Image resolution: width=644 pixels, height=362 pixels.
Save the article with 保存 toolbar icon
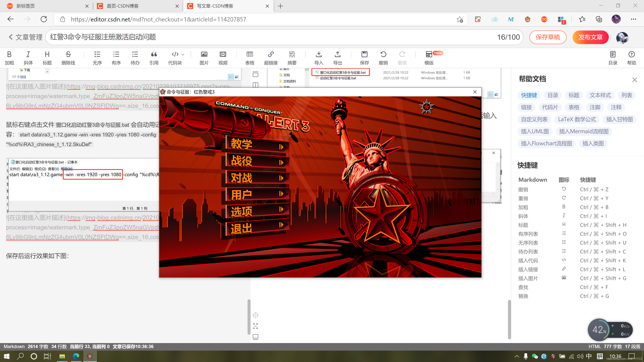[x=364, y=58]
